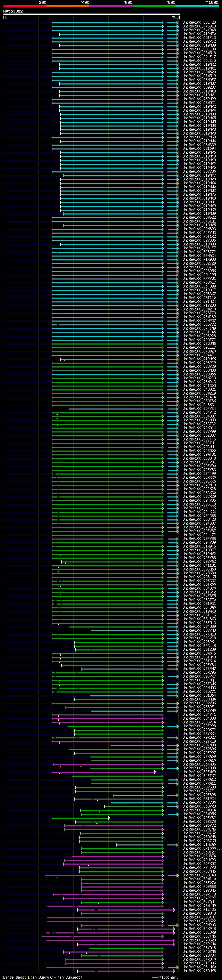Open hit UniRef100_C5IFL3

click(199, 38)
